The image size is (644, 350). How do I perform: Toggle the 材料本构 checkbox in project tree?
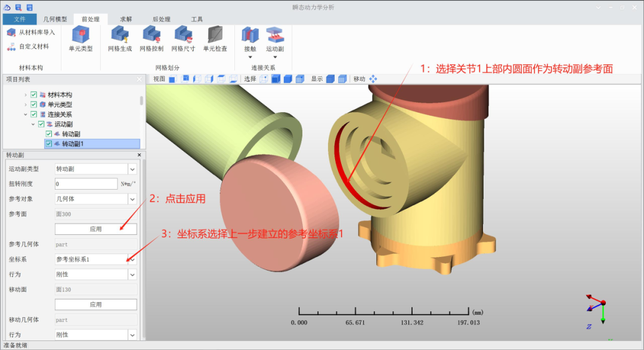click(x=33, y=95)
